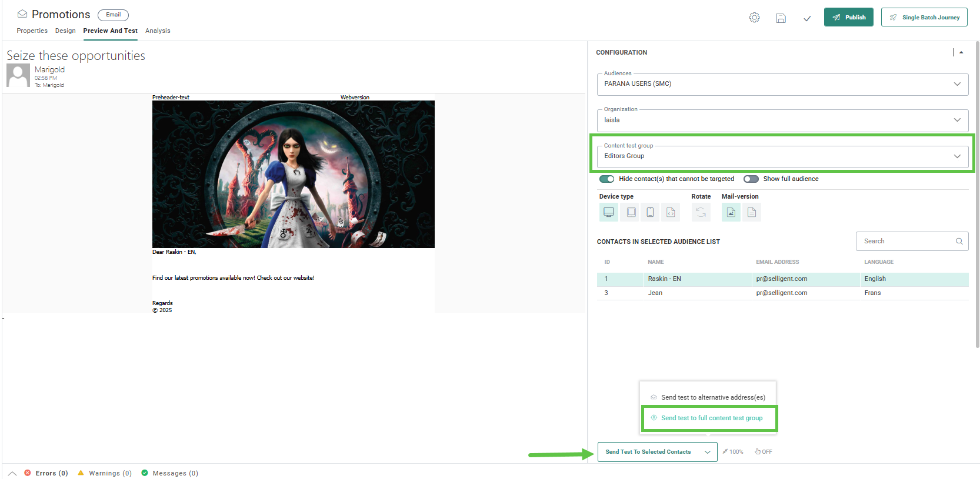Select mobile phone device type preview
This screenshot has height=479, width=980.
650,212
